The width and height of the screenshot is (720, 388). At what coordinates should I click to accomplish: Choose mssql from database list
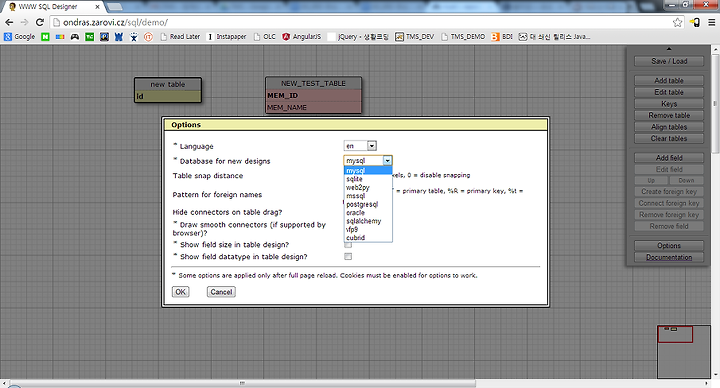(368, 196)
